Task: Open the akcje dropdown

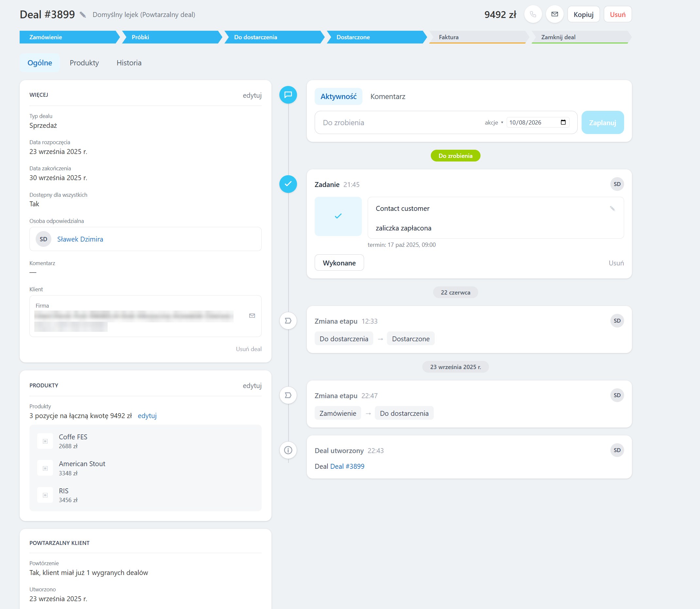Action: [x=494, y=123]
